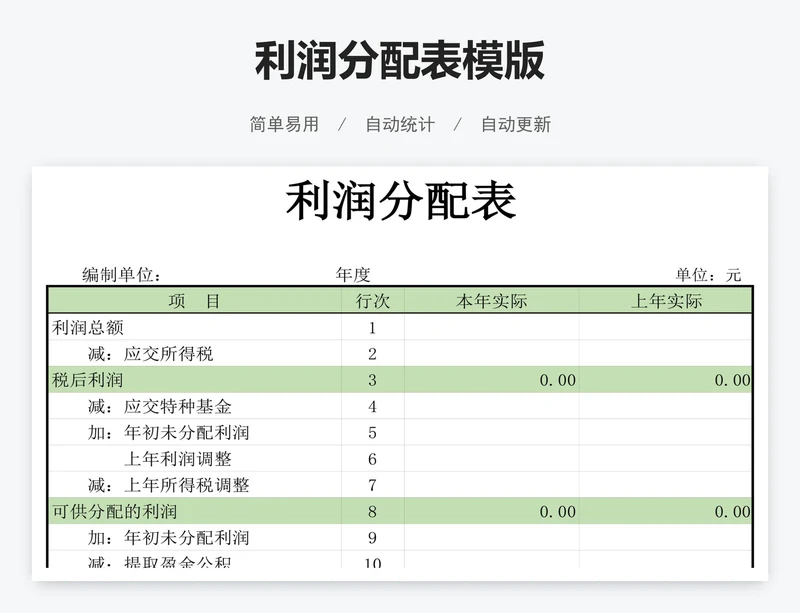
Task: Click the 利润总额 row label
Action: coord(88,328)
